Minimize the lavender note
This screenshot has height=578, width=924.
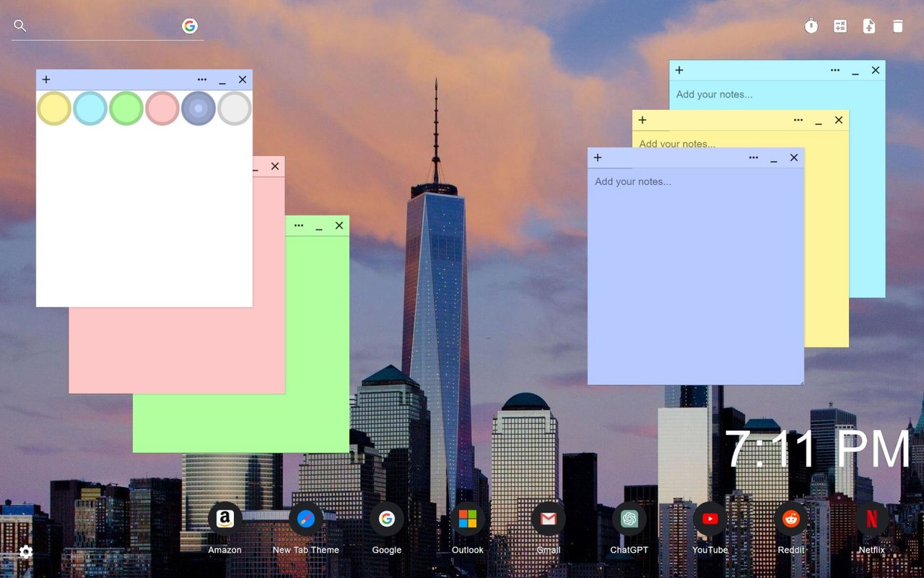pyautogui.click(x=774, y=158)
